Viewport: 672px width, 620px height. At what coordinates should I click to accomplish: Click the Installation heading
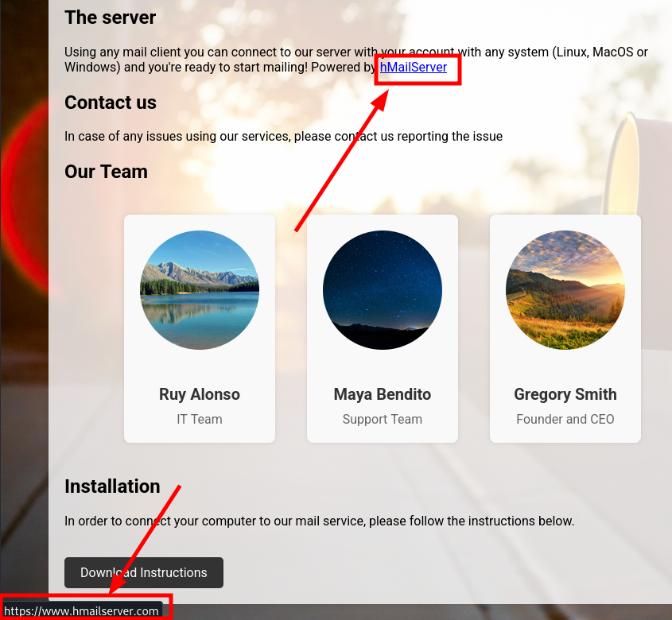[112, 486]
